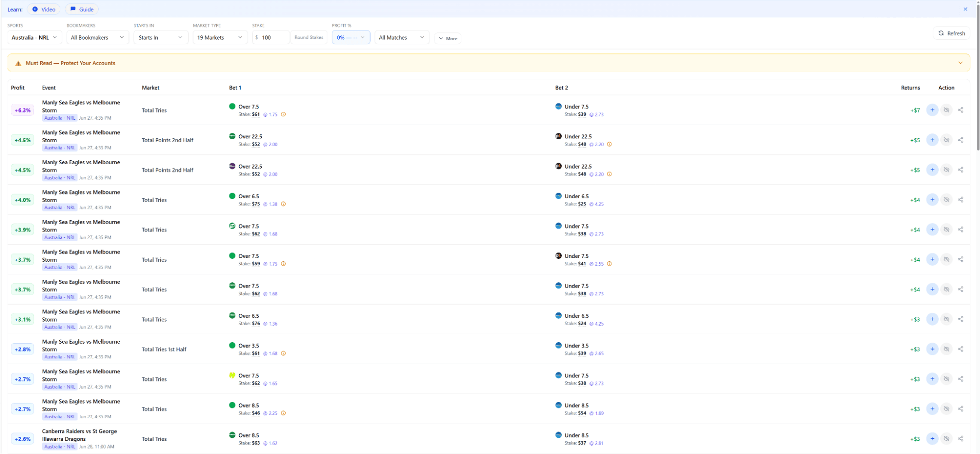Hide the +2.6% Canberra Raiders row

(947, 439)
